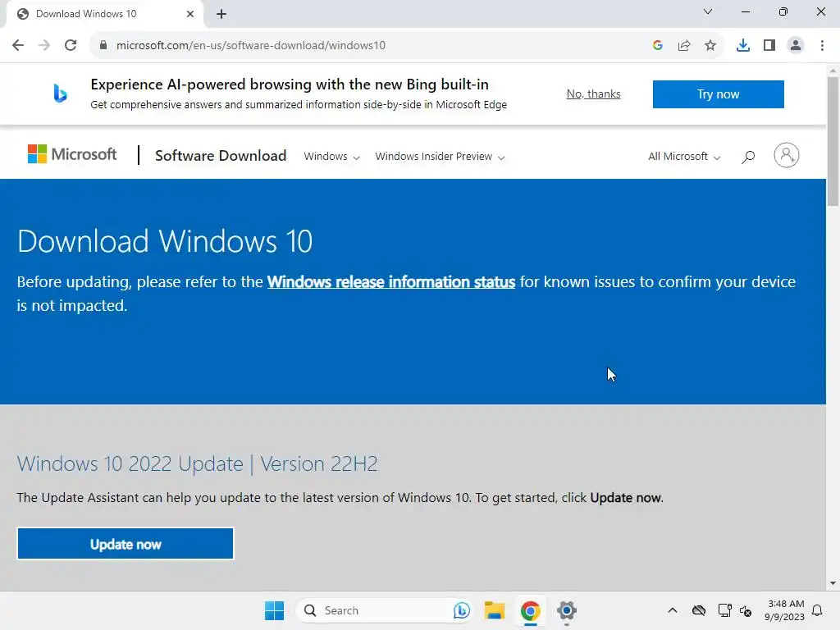The height and width of the screenshot is (630, 840).
Task: Click Windows 10 2022 Update heading
Action: coord(197,464)
